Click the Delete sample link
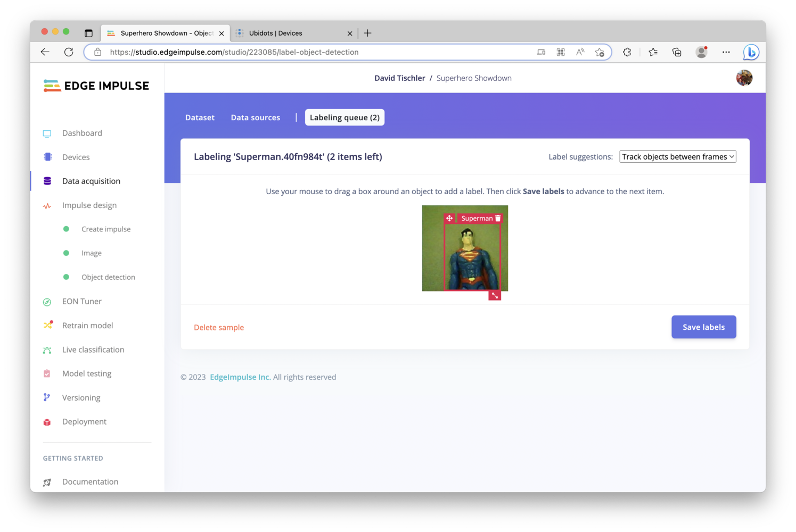 [x=219, y=328]
